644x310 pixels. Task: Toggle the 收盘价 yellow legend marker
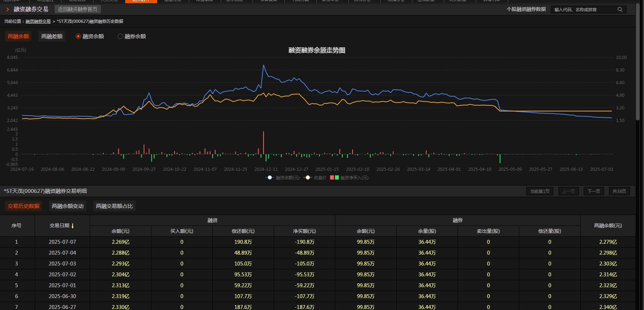click(x=308, y=177)
